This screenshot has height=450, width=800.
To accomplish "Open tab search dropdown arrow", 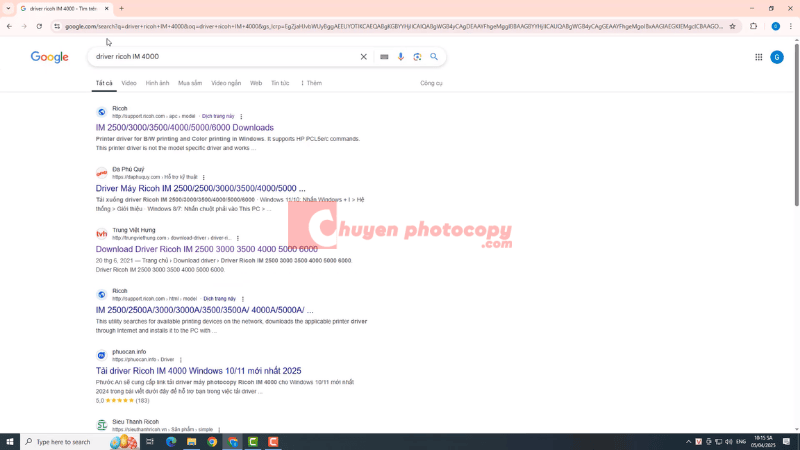I will pyautogui.click(x=8, y=8).
